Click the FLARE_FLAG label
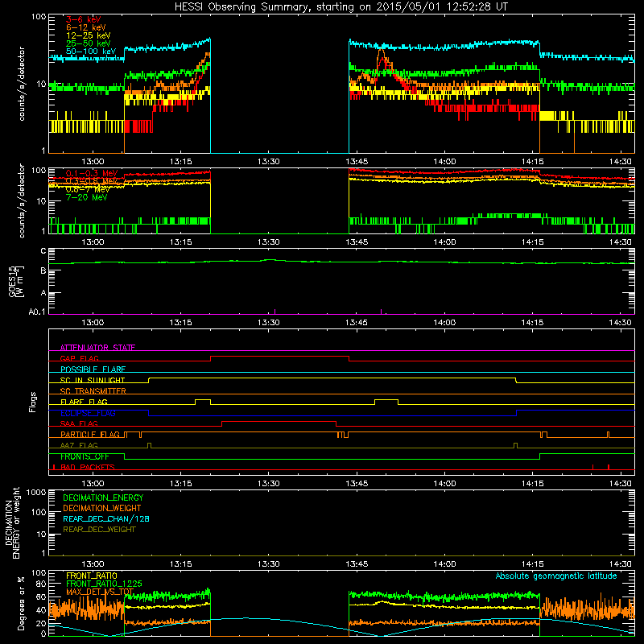This screenshot has height=644, width=644. pos(84,402)
